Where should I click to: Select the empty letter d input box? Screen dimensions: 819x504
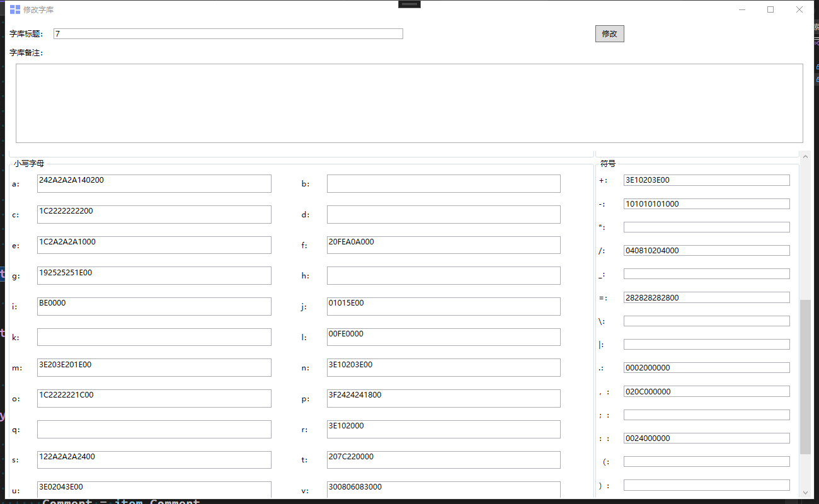pyautogui.click(x=444, y=214)
